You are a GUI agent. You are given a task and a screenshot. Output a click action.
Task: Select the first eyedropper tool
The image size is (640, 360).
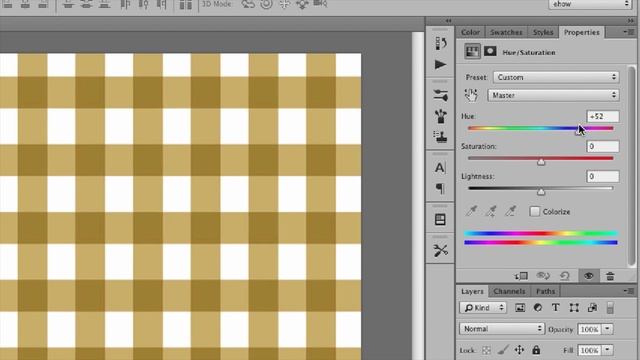click(x=471, y=211)
